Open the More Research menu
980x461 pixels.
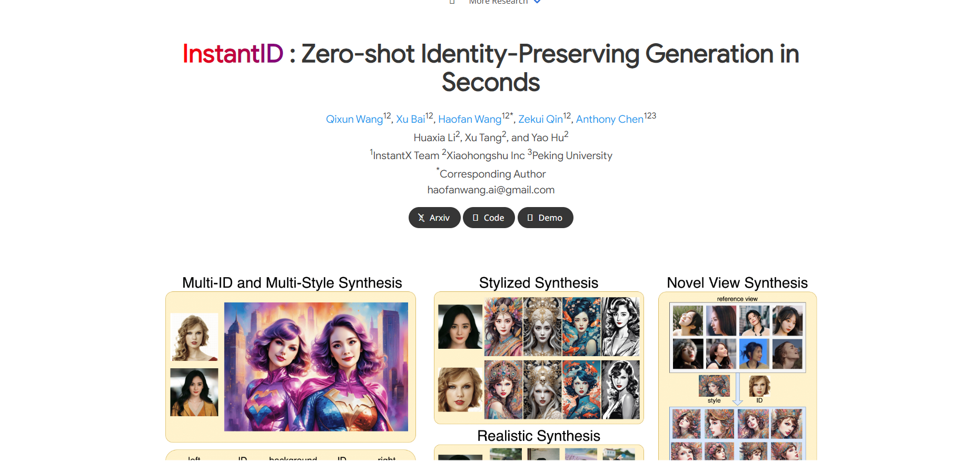(x=498, y=2)
